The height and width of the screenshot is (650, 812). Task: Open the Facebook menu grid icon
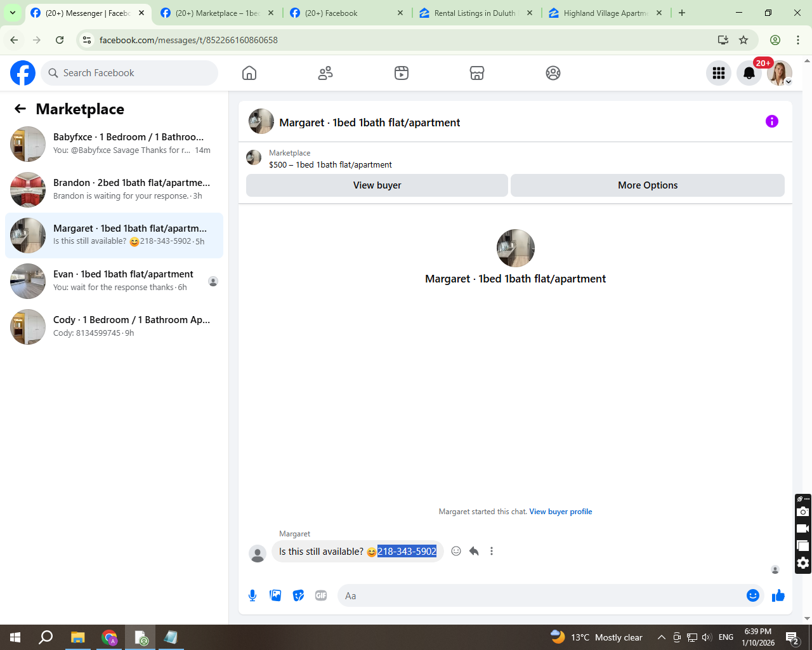(719, 73)
